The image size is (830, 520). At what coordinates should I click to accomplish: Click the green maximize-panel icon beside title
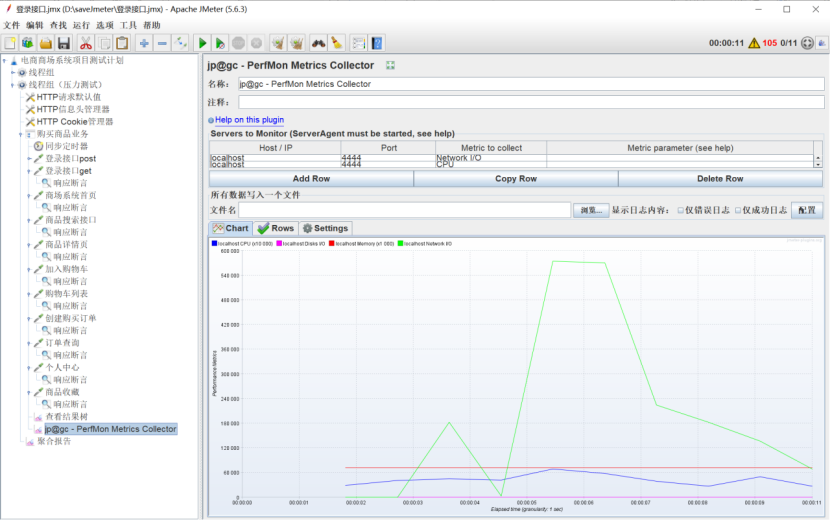click(x=390, y=66)
